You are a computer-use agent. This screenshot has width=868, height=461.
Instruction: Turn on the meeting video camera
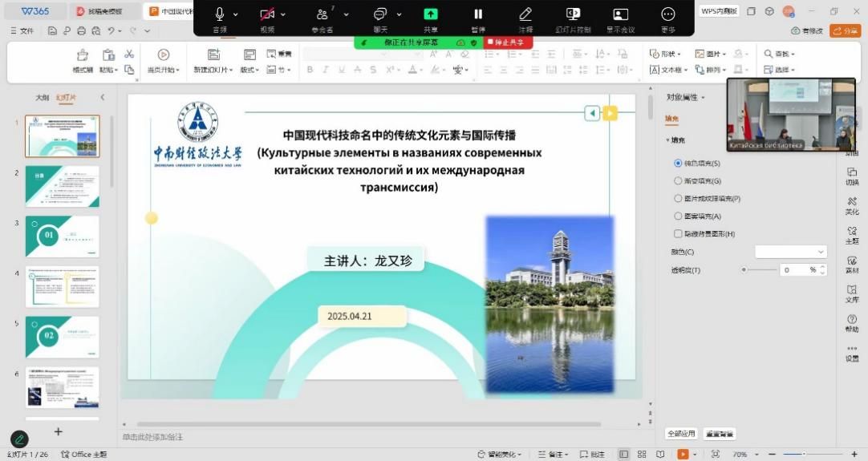(x=267, y=14)
